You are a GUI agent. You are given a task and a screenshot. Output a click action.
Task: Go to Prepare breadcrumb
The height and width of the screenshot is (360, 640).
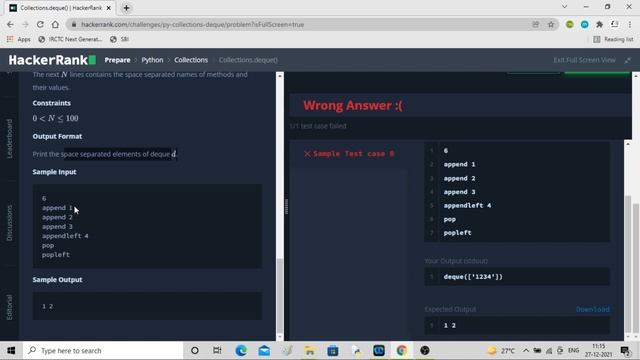coord(117,60)
